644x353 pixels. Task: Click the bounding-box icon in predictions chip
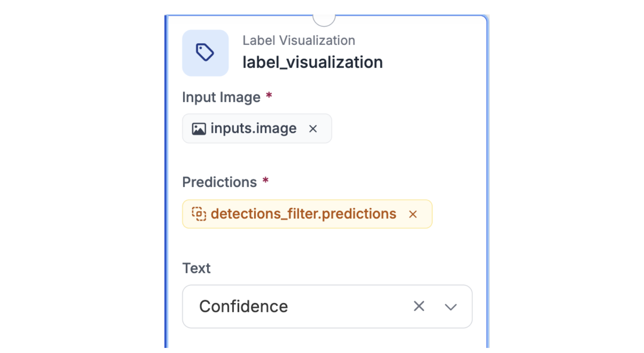[x=199, y=214]
